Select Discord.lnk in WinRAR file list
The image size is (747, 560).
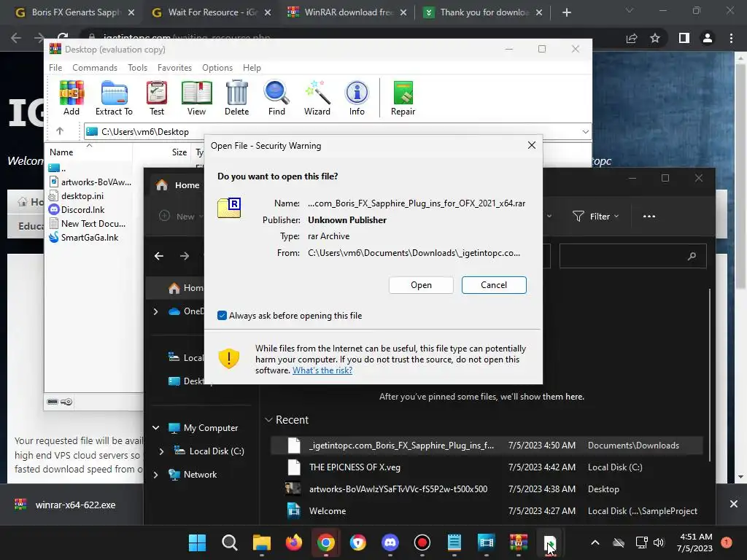(x=77, y=209)
